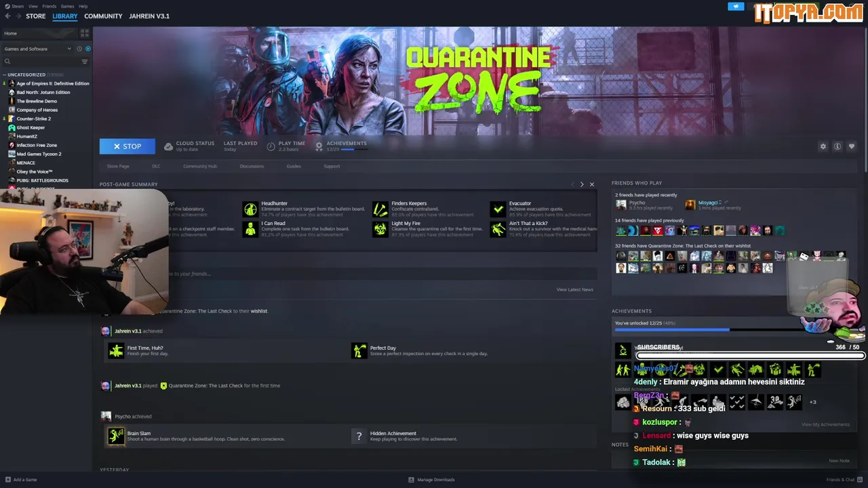Viewport: 868px width, 488px height.
Task: Switch to library grid collections view
Action: [x=85, y=33]
